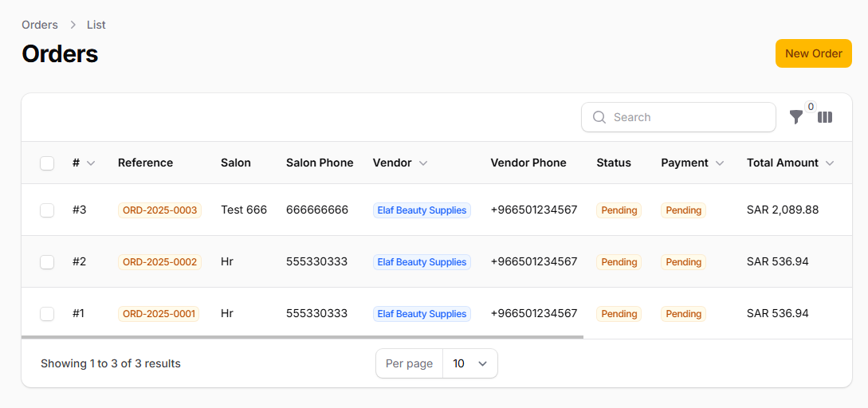This screenshot has height=408, width=868.
Task: Click the List breadcrumb item
Action: tap(96, 25)
